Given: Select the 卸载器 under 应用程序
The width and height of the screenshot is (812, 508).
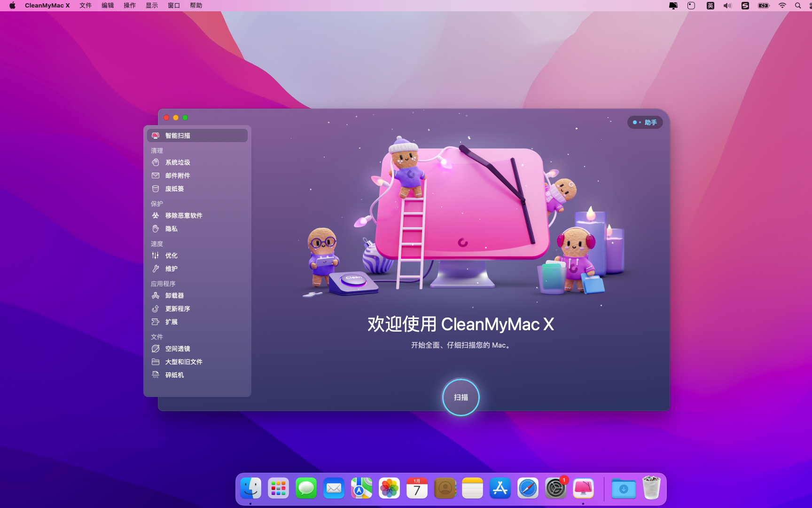Looking at the screenshot, I should tap(173, 296).
